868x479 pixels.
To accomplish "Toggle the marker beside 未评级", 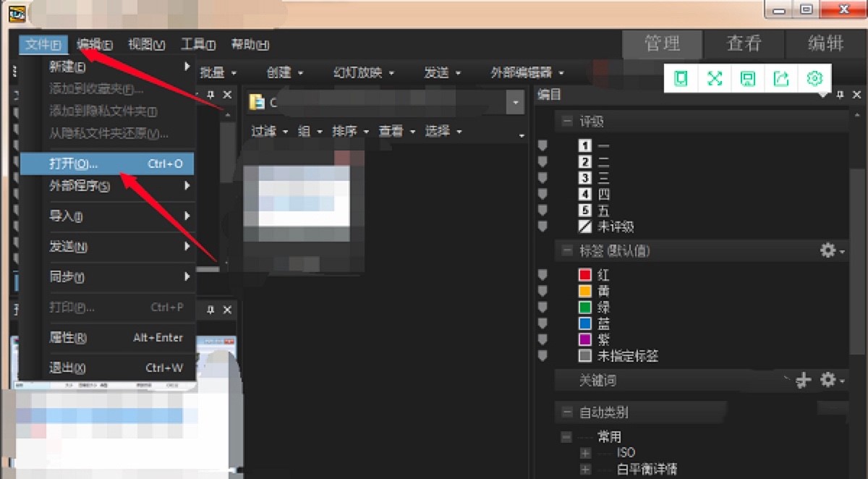I will coord(543,226).
